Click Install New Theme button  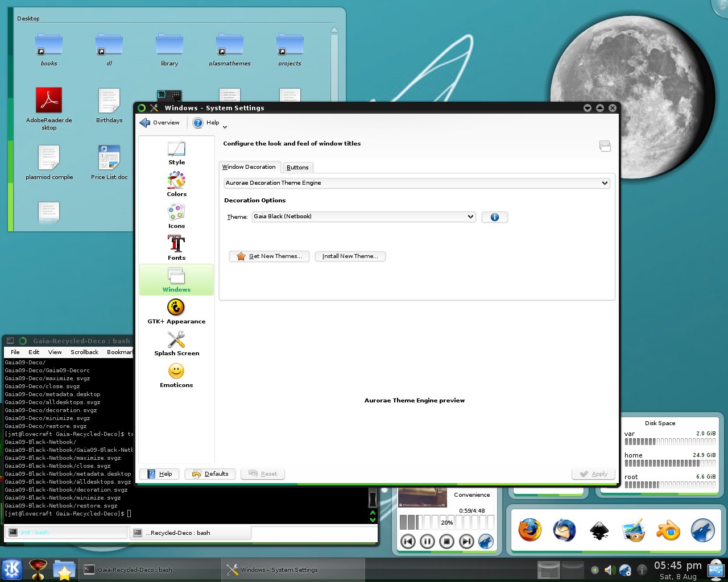click(x=350, y=256)
